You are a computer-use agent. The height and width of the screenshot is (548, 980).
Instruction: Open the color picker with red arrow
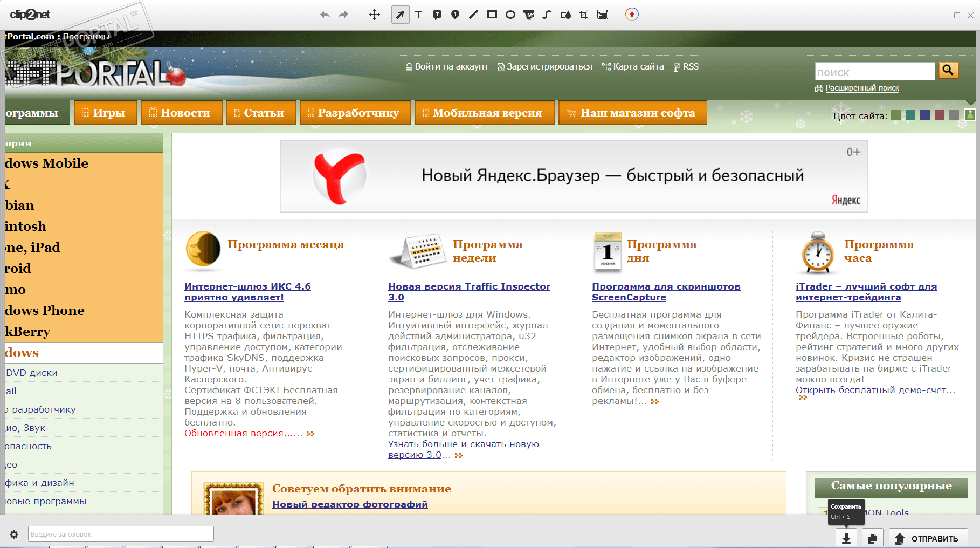(x=632, y=15)
